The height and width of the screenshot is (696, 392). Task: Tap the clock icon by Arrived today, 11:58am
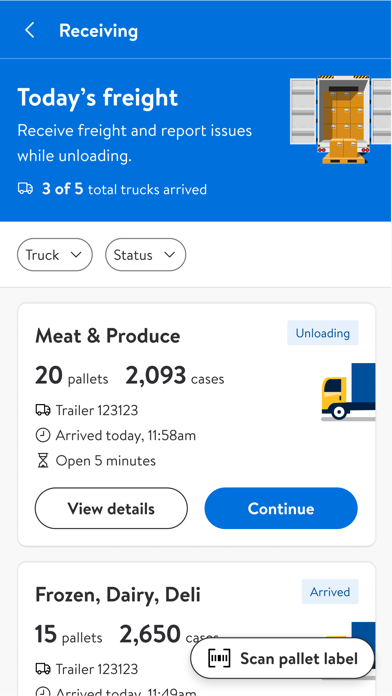(43, 435)
